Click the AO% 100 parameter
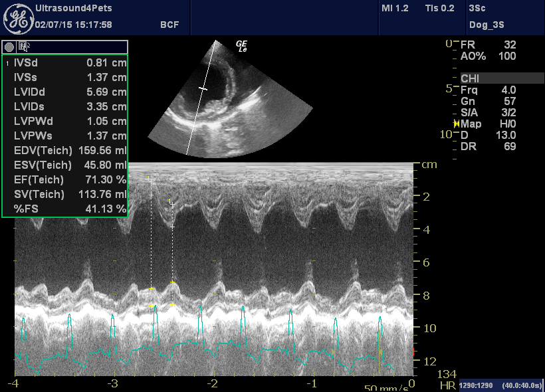 pos(489,56)
